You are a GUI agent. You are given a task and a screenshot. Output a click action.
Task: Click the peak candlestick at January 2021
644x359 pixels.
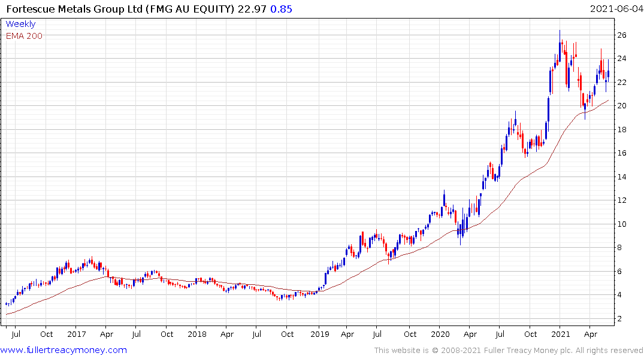coord(560,47)
